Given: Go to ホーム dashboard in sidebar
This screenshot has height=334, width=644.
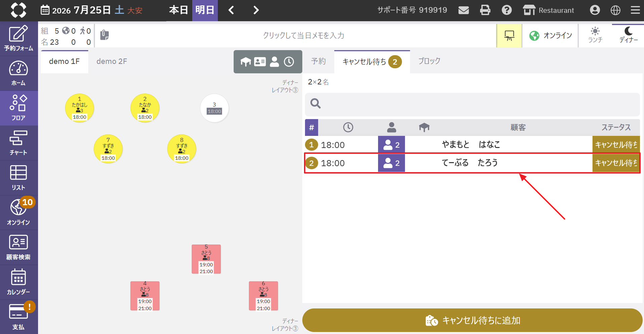Looking at the screenshot, I should point(19,73).
